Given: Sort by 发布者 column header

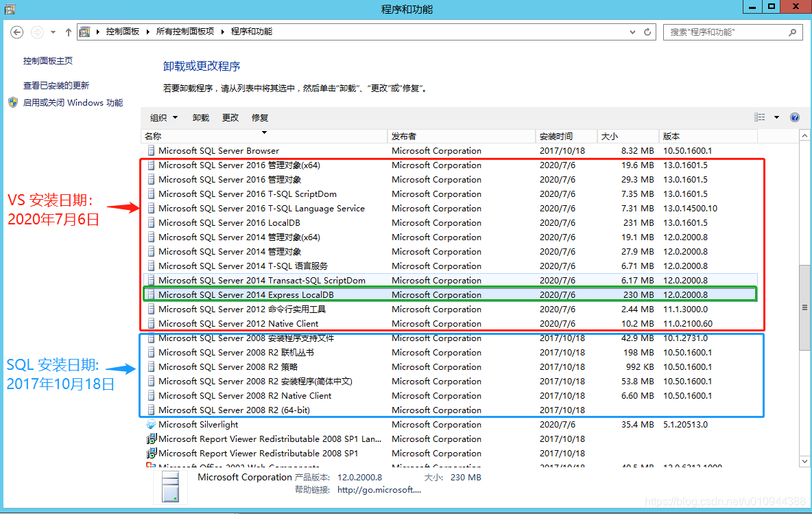Looking at the screenshot, I should (x=462, y=137).
